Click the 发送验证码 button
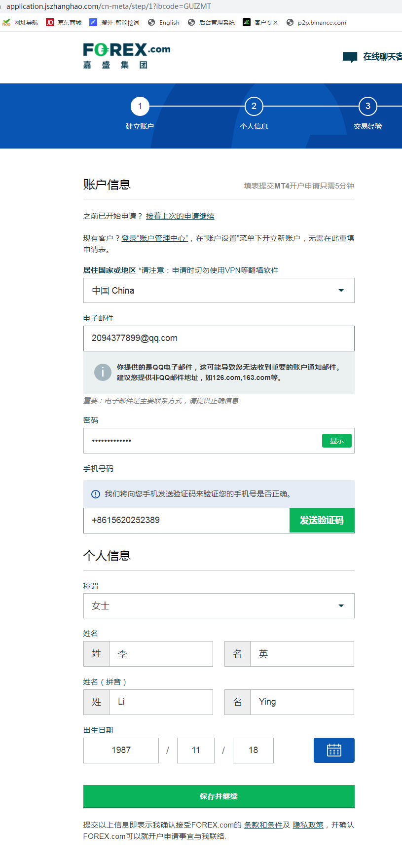Viewport: 402px width, 868px height. point(322,520)
